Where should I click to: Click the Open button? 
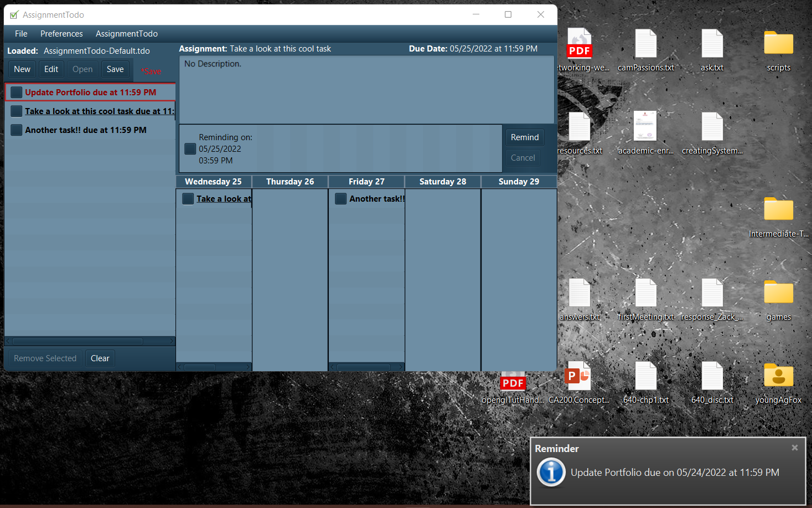point(82,69)
